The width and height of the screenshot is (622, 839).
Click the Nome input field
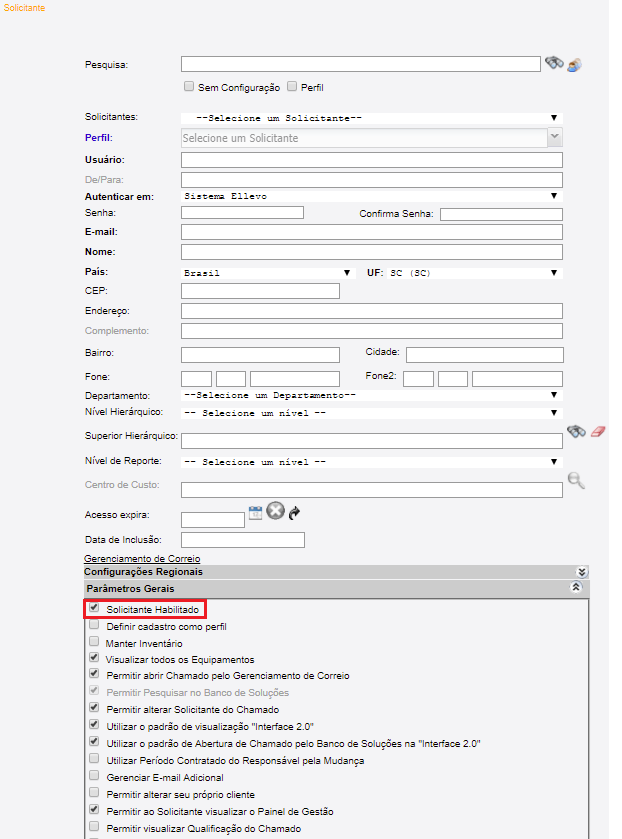point(371,252)
